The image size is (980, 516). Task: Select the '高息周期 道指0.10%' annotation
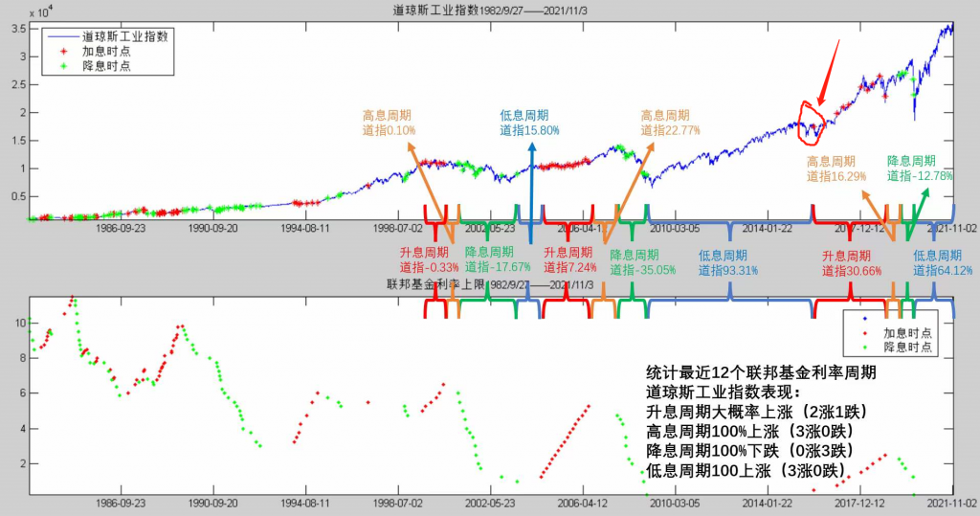[389, 123]
